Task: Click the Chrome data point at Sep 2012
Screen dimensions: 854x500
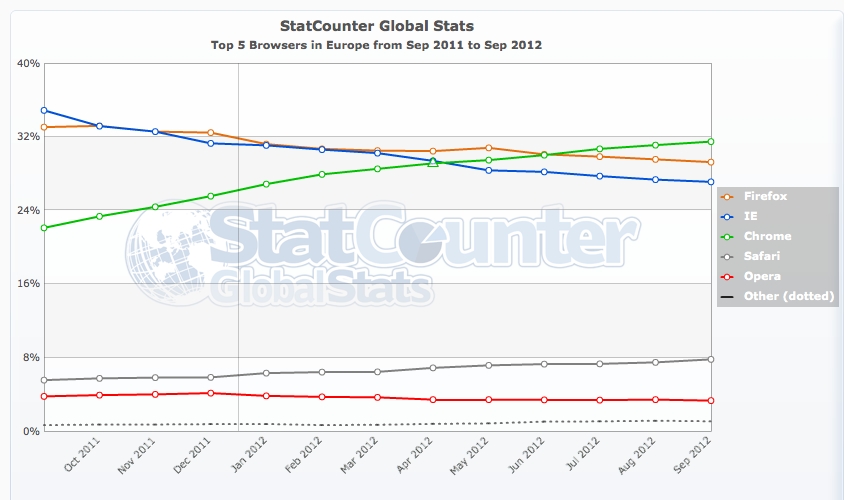Action: pyautogui.click(x=710, y=141)
